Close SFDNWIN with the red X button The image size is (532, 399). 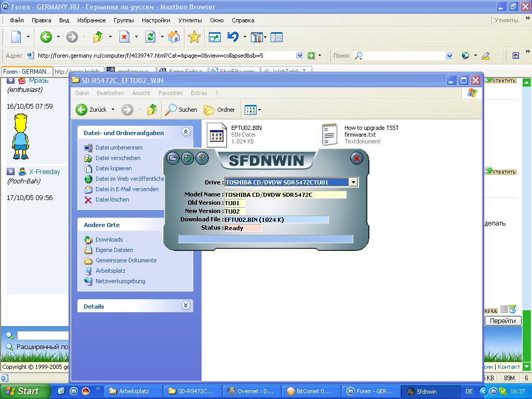coord(356,158)
